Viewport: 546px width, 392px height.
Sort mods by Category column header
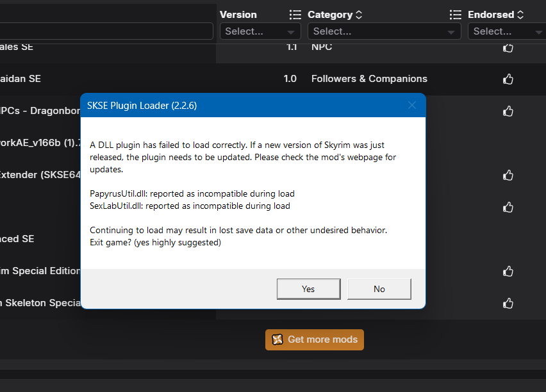(335, 15)
